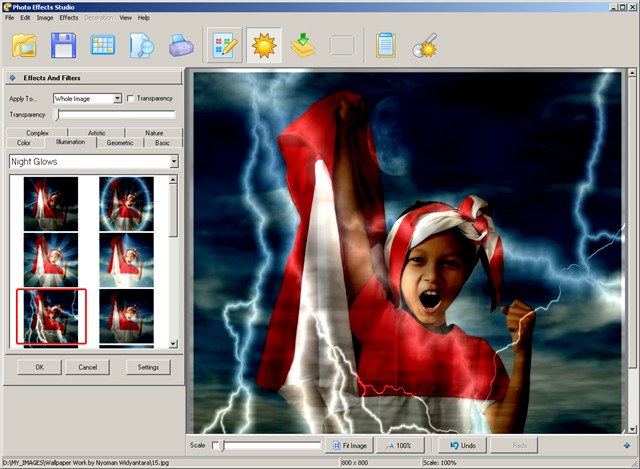640x469 pixels.
Task: Click the Undo button
Action: (462, 445)
